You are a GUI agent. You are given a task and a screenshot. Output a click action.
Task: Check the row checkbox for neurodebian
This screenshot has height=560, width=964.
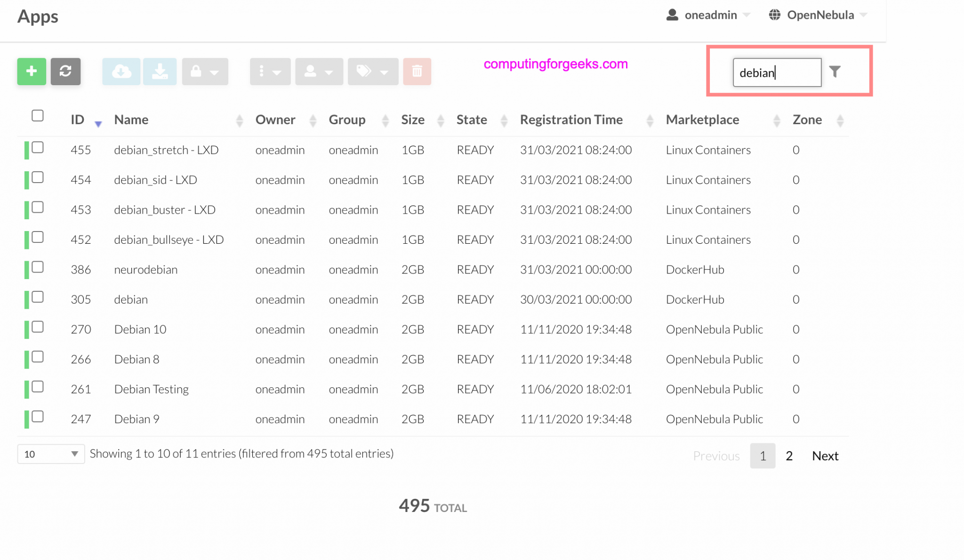38,268
